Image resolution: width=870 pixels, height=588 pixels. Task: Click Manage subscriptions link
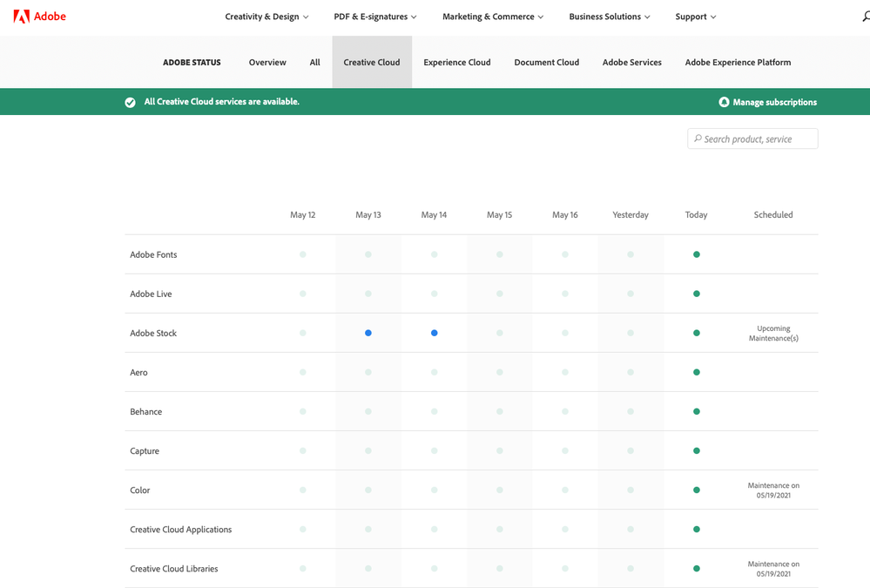click(x=774, y=102)
